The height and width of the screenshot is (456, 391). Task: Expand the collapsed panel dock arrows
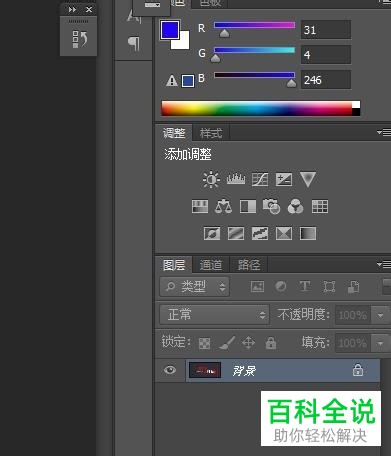[x=72, y=10]
